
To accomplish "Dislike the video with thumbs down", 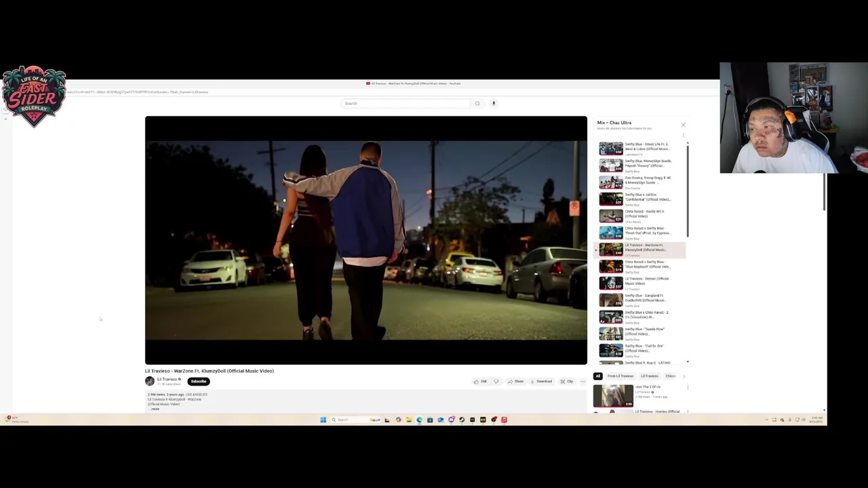I will 496,382.
